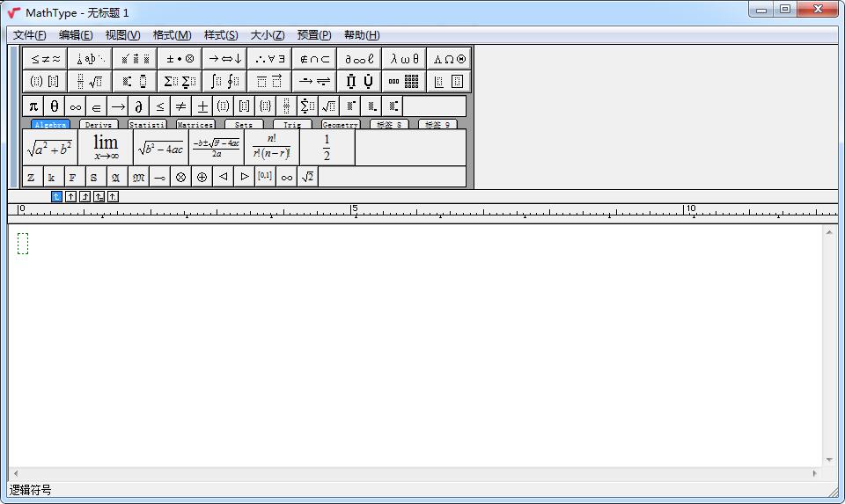This screenshot has width=845, height=504.
Task: Open the fence templates palette
Action: tap(45, 81)
